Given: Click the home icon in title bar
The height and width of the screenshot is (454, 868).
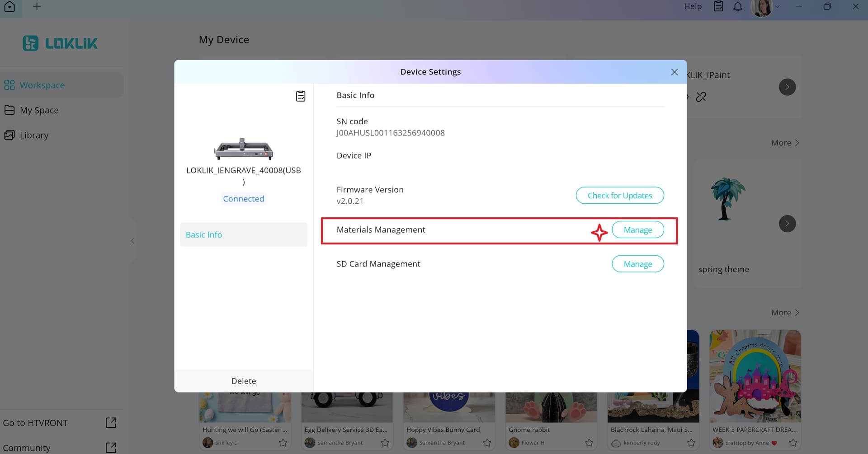Looking at the screenshot, I should [x=9, y=7].
